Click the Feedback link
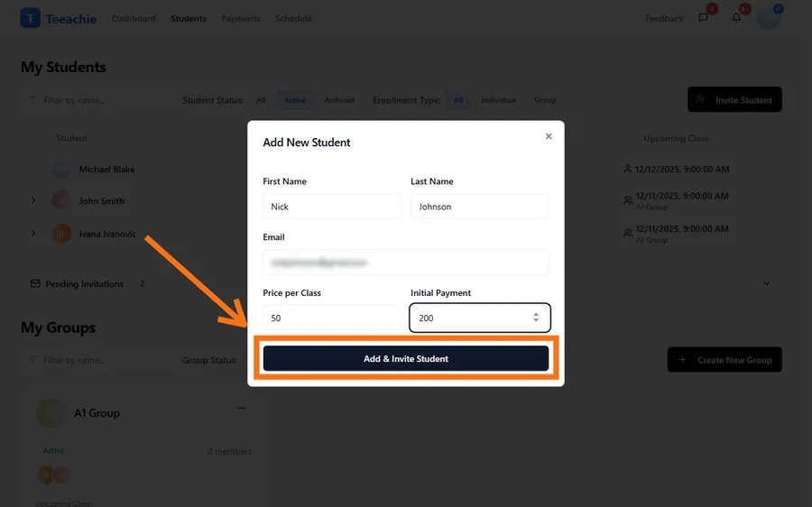This screenshot has height=507, width=812. (x=664, y=18)
